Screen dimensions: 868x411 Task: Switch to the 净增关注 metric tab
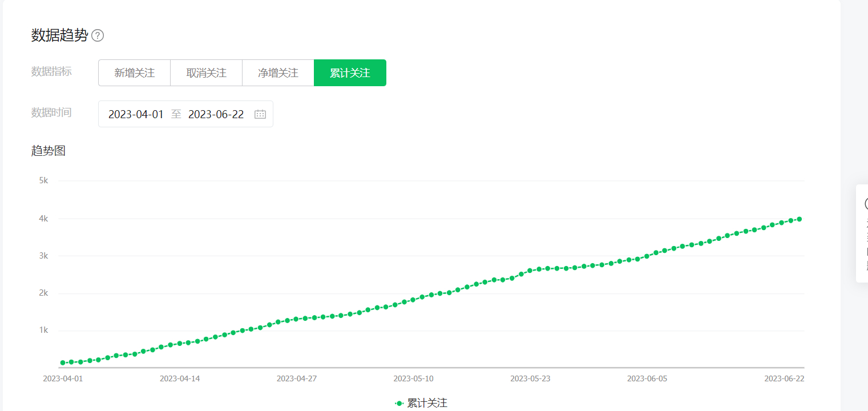point(278,73)
